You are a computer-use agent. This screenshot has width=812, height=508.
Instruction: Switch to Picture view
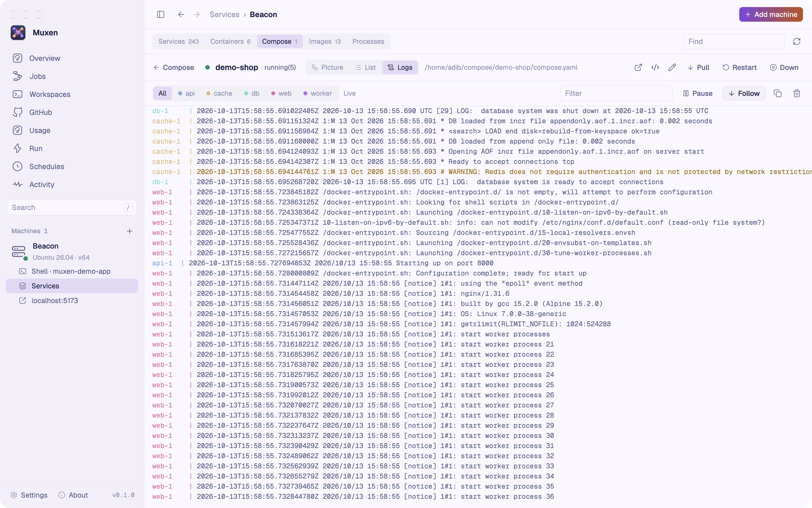click(327, 68)
